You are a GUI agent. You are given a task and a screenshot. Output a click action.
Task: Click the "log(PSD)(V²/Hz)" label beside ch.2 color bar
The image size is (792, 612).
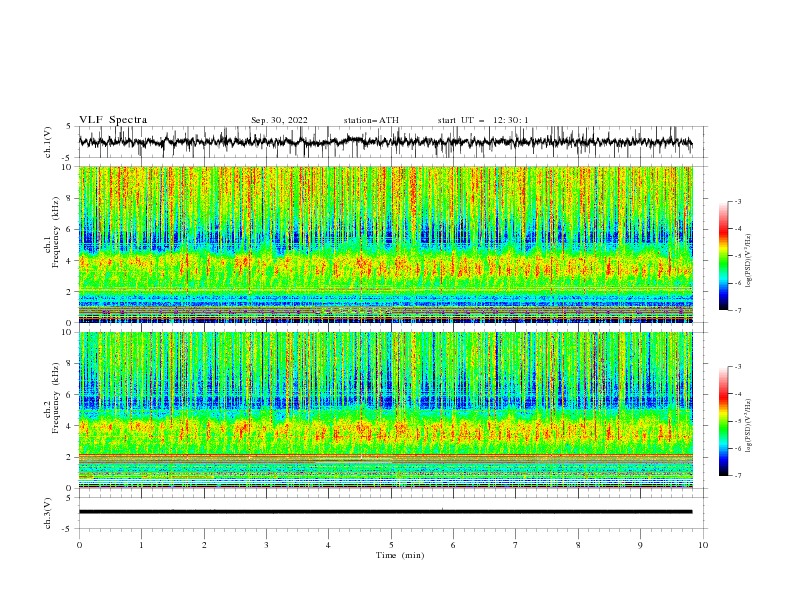pos(749,425)
